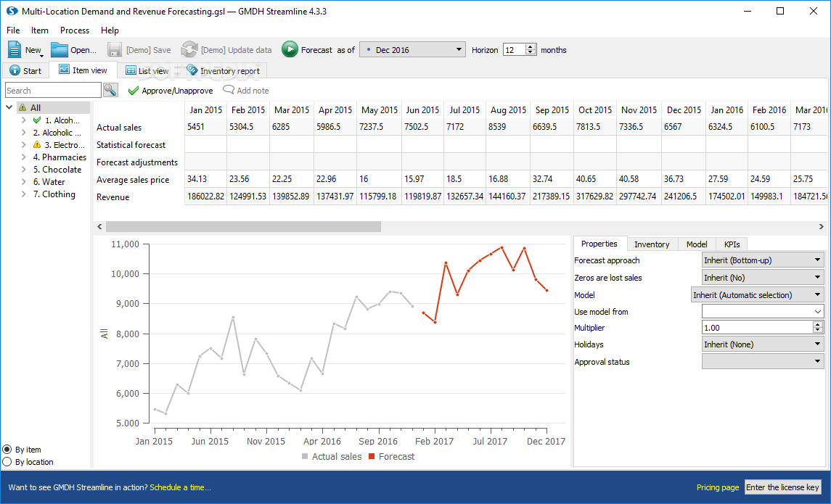Open the Dec 2016 forecast date dropdown
Image resolution: width=831 pixels, height=504 pixels.
point(412,50)
